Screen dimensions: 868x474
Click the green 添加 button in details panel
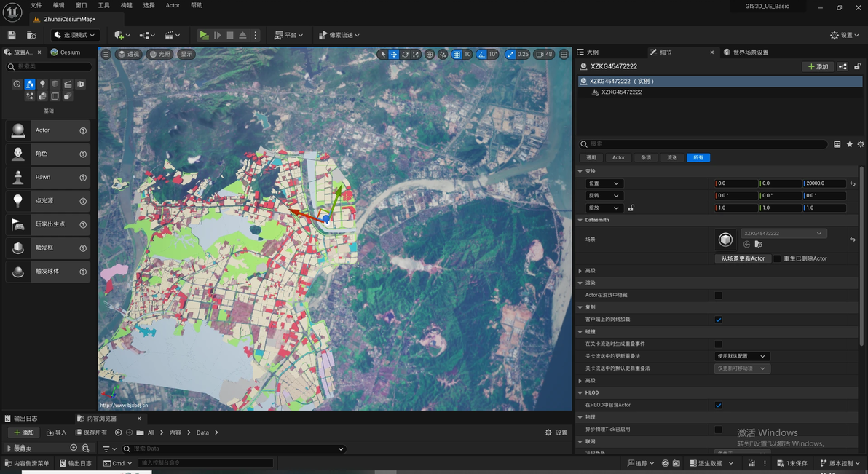(817, 66)
